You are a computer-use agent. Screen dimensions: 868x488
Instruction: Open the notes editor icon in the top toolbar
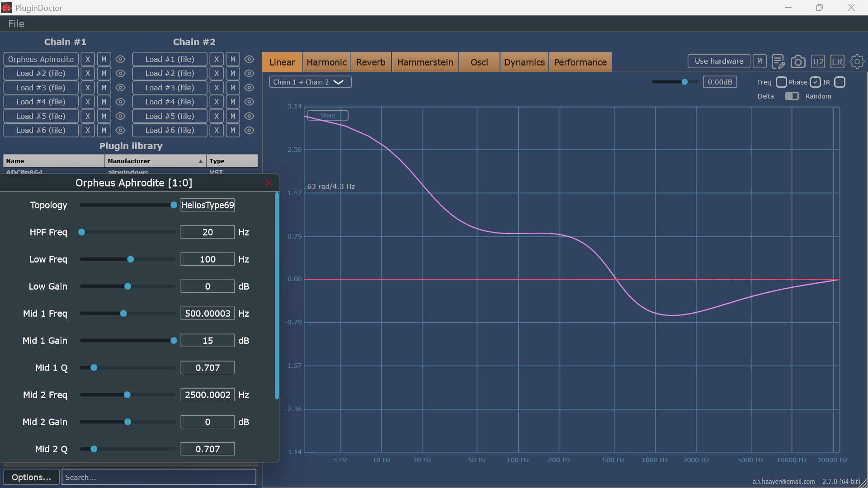tap(778, 61)
